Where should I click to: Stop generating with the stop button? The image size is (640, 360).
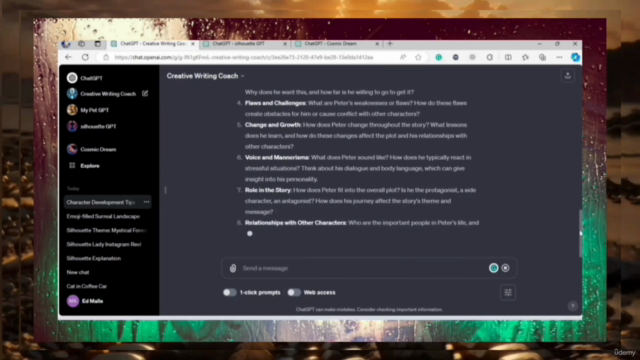tap(505, 268)
